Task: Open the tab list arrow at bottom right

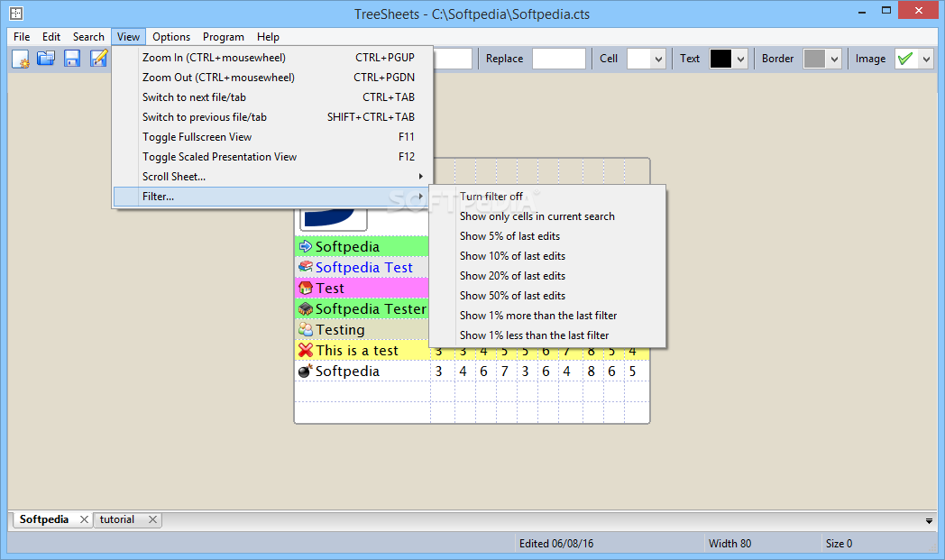Action: (x=929, y=521)
